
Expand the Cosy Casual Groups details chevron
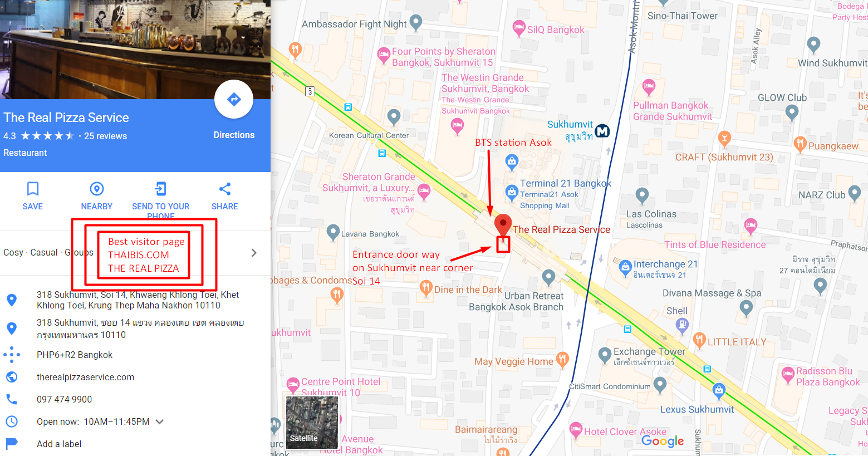(x=254, y=253)
